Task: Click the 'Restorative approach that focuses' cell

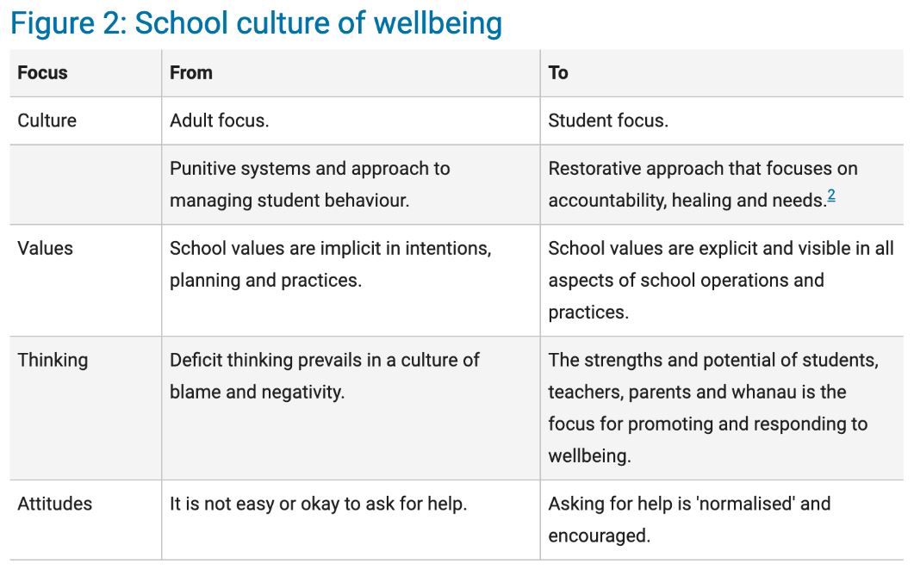Action: click(x=722, y=184)
